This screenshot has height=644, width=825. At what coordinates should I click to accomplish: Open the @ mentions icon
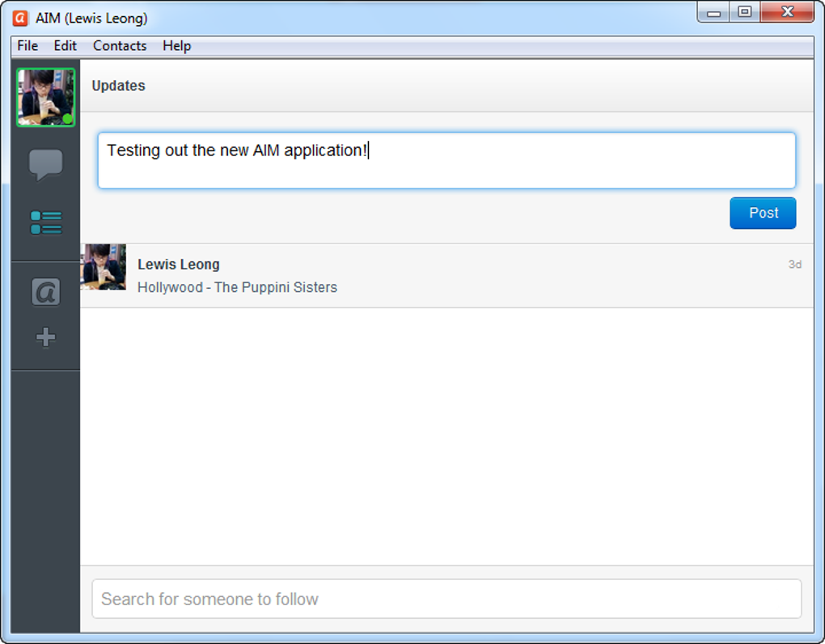click(x=45, y=291)
